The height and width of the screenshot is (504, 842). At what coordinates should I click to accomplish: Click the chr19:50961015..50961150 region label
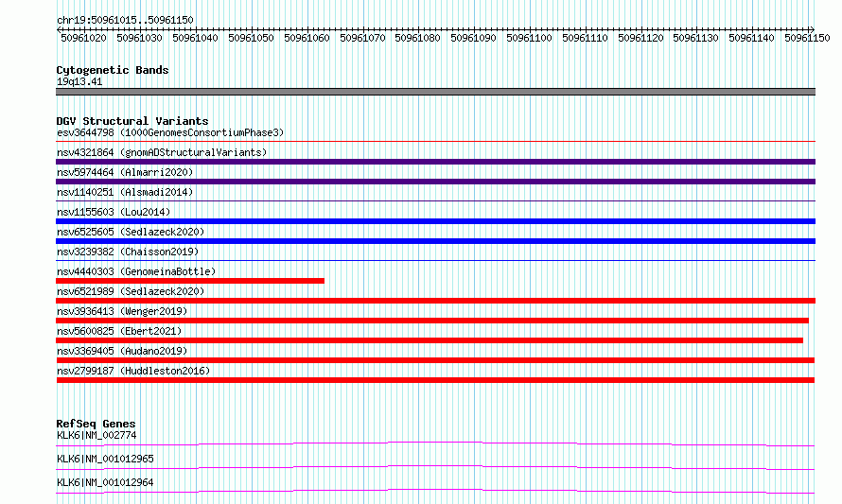[125, 20]
